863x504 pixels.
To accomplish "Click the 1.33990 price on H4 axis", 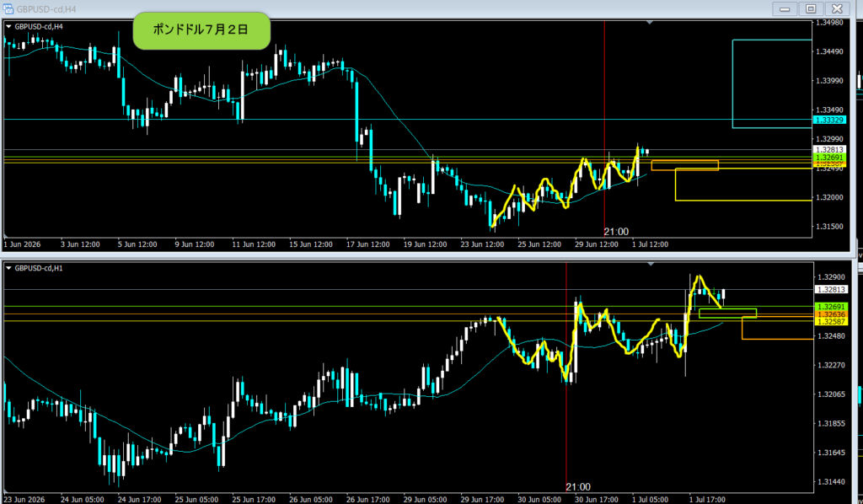I will click(829, 81).
